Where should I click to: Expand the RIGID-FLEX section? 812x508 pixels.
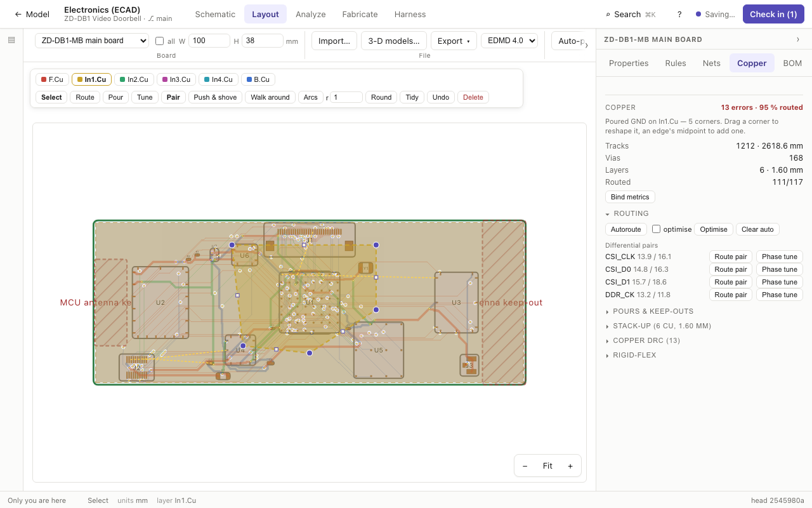click(x=631, y=355)
